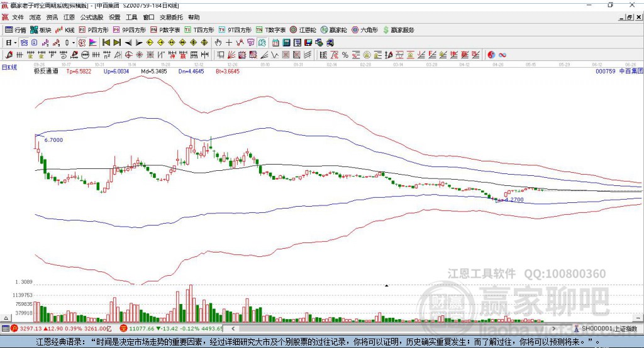Click the 000759 中百集团 stock label
Viewport: 644px width, 348px height.
pos(619,71)
